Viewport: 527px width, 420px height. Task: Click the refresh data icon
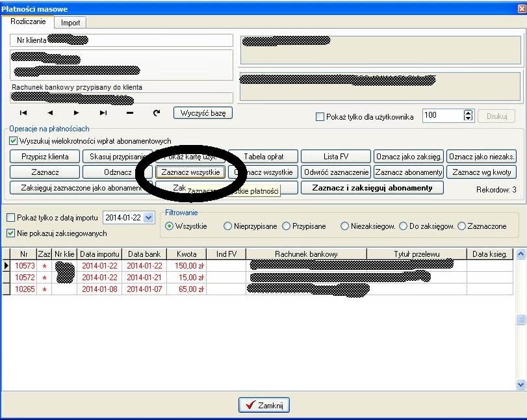pyautogui.click(x=156, y=113)
